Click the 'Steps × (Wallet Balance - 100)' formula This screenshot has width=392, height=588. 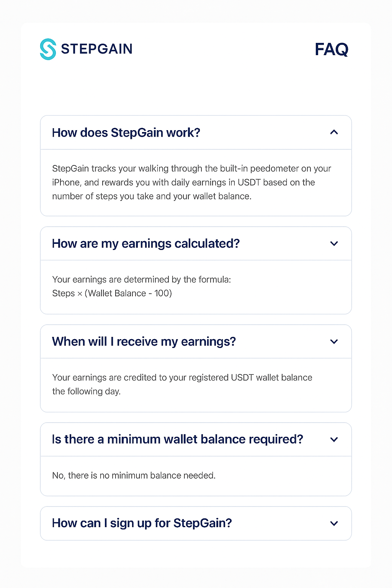click(112, 294)
